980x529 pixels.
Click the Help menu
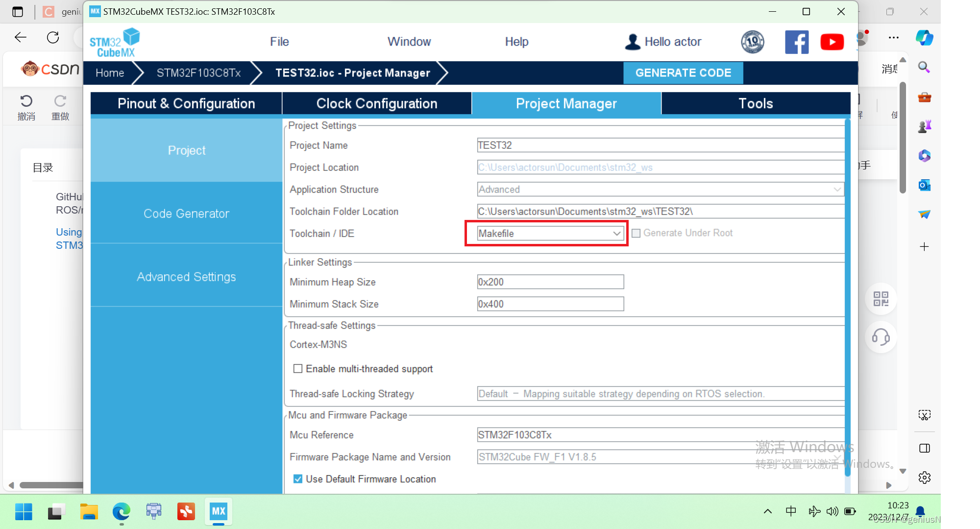click(x=517, y=41)
